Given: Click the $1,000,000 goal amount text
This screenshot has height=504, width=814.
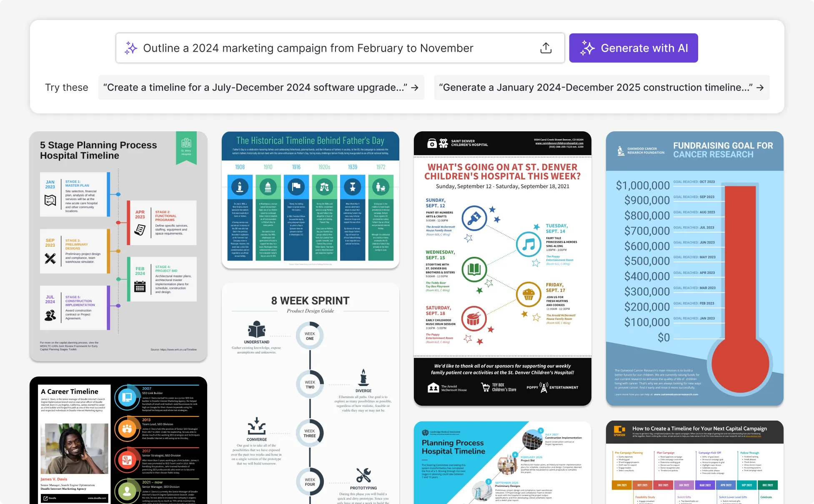Looking at the screenshot, I should point(643,186).
